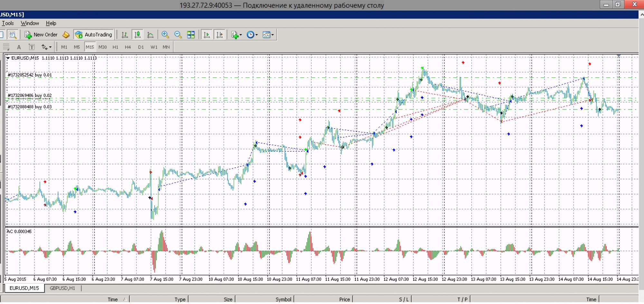Open the Periods clock dropdown
This screenshot has height=304, width=644.
coord(252,35)
